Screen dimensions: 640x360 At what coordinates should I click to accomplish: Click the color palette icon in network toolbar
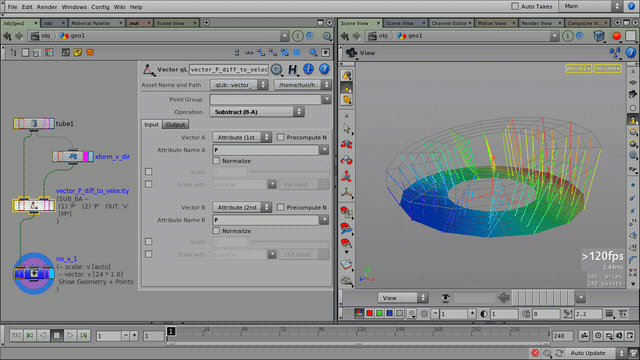[49, 52]
